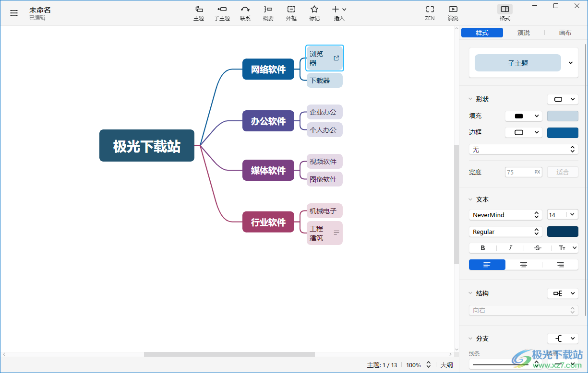Image resolution: width=588 pixels, height=373 pixels.
Task: Align text to the left
Action: pyautogui.click(x=487, y=265)
